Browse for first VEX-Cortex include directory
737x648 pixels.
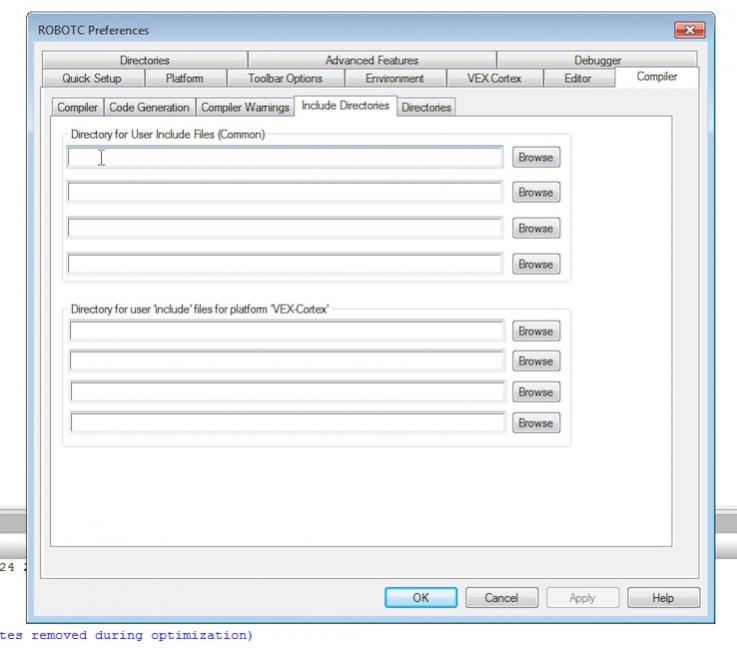pos(536,331)
